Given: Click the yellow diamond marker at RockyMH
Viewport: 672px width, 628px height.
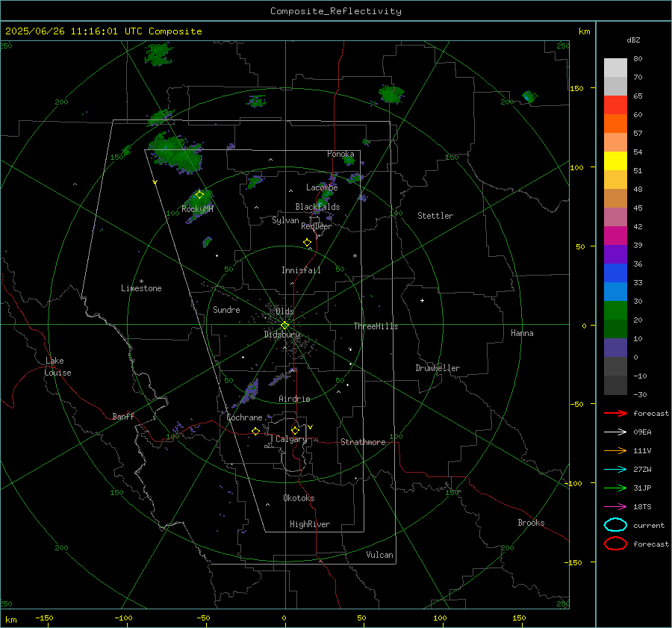Looking at the screenshot, I should tap(199, 195).
